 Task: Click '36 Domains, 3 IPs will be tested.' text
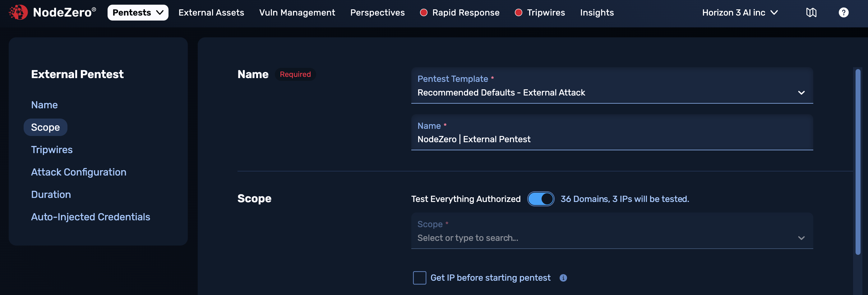625,199
